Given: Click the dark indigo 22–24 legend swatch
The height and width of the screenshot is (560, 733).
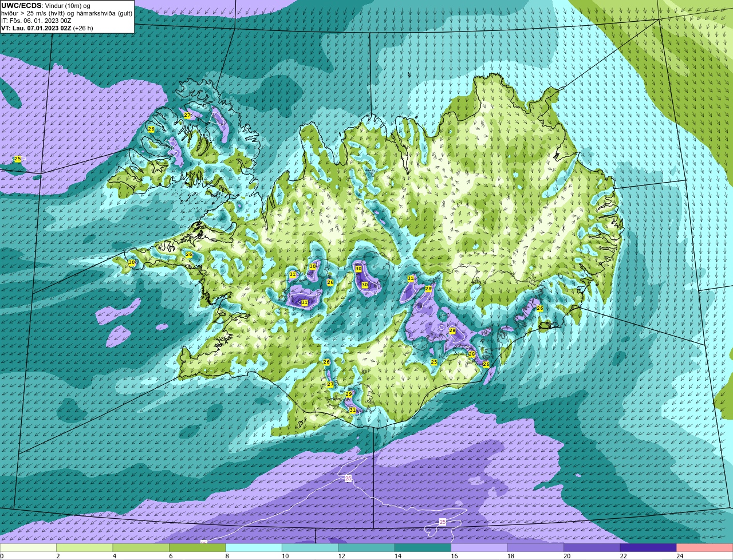Looking at the screenshot, I should pyautogui.click(x=649, y=548).
